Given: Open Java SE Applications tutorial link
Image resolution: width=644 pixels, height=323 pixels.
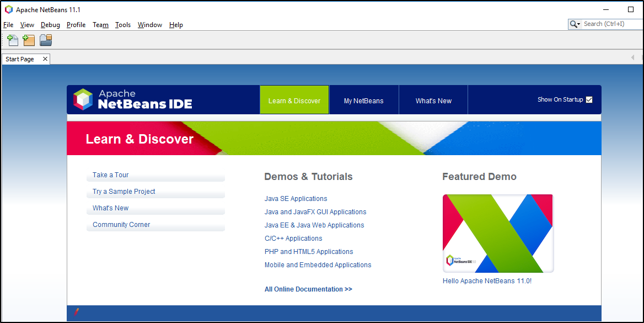Looking at the screenshot, I should pyautogui.click(x=296, y=199).
